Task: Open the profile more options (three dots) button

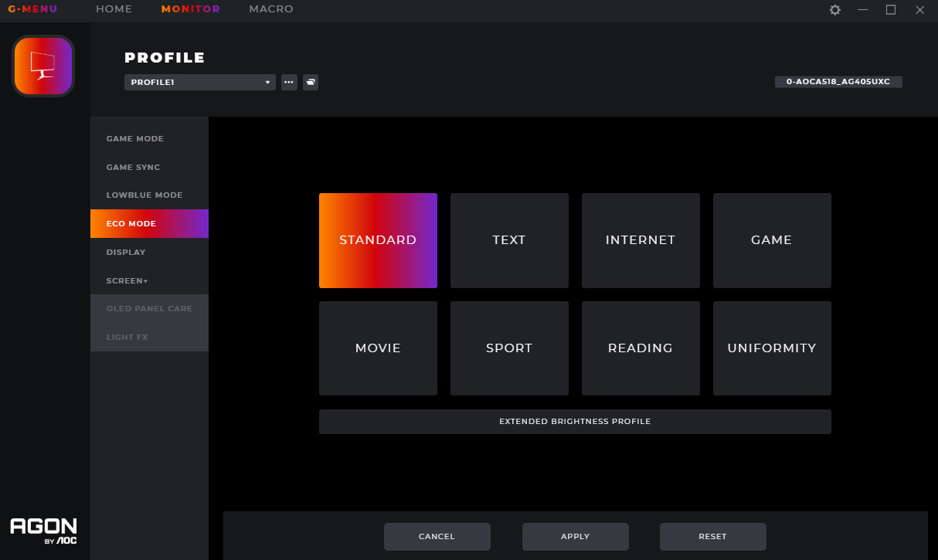Action: click(289, 82)
